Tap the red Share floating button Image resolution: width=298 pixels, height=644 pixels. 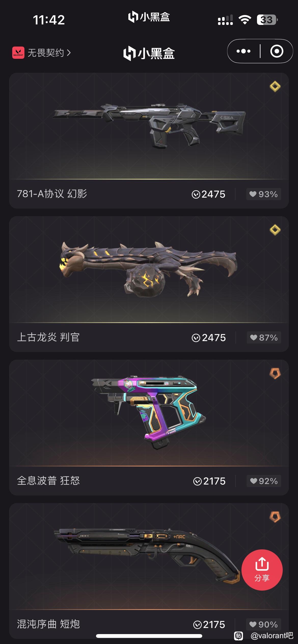[262, 570]
